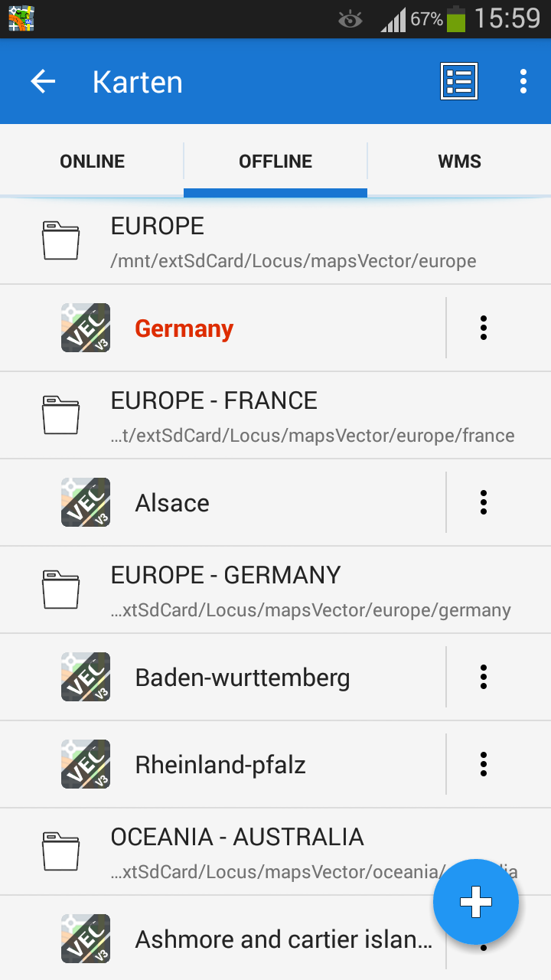Open options menu for Alsace map
This screenshot has height=980, width=551.
484,502
